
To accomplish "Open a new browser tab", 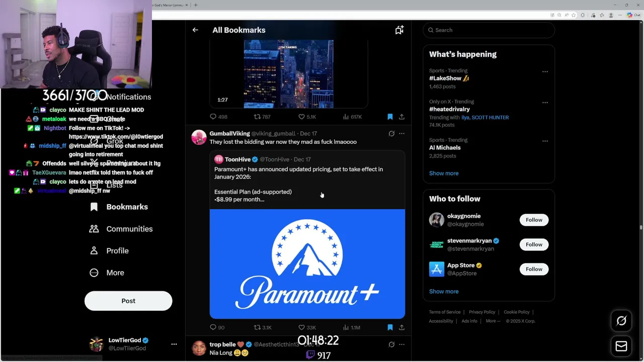I will [x=196, y=5].
